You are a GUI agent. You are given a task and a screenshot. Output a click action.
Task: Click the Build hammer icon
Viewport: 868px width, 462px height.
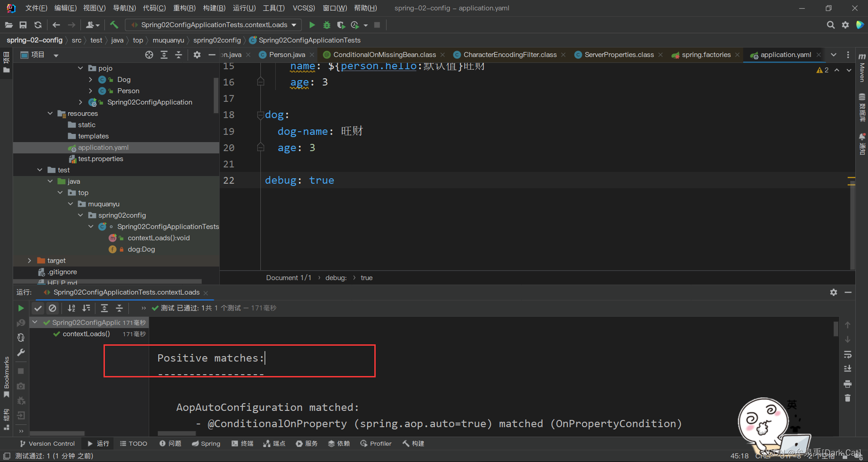(114, 25)
